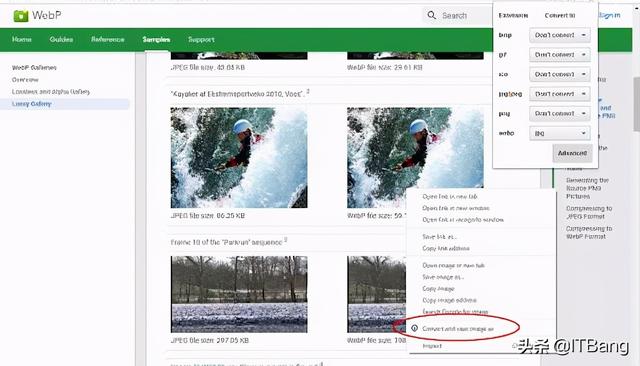Choose Open image in new tab
Viewport: 640px width, 366px height.
(453, 265)
